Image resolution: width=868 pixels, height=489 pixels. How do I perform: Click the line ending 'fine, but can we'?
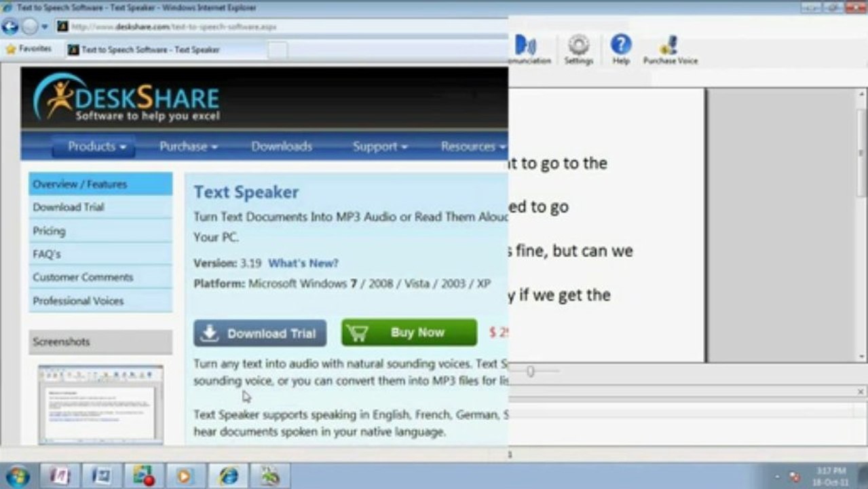tap(571, 251)
